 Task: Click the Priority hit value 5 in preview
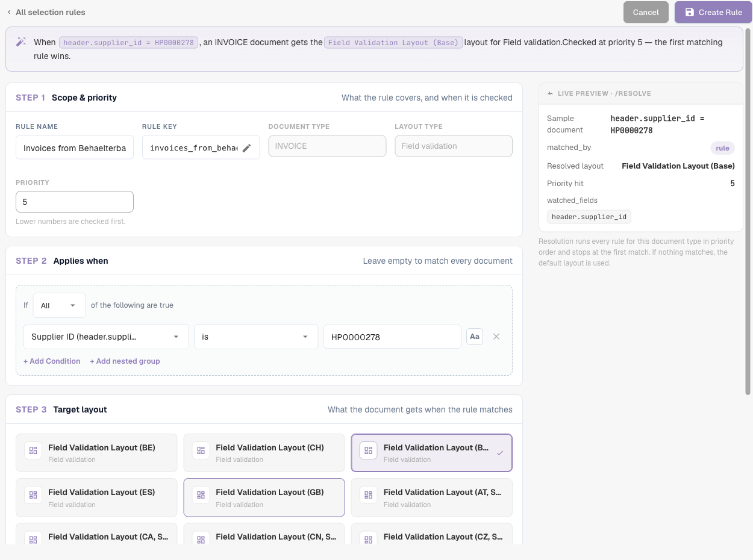733,184
